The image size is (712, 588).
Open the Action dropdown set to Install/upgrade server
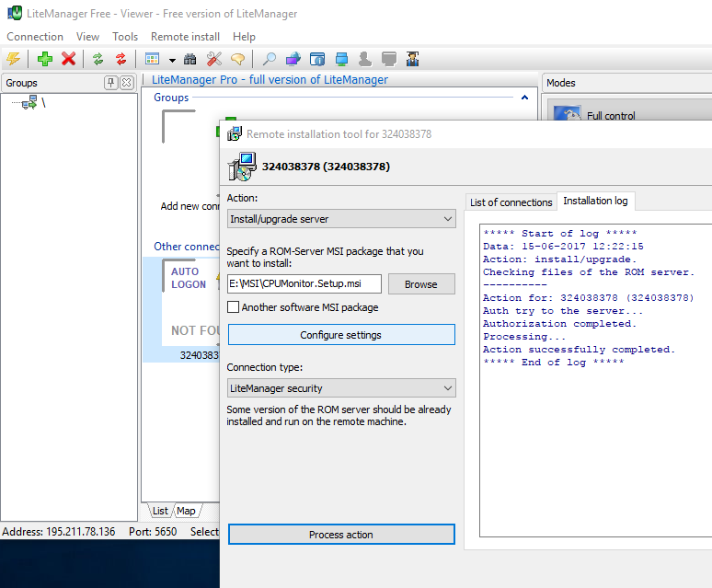[341, 219]
